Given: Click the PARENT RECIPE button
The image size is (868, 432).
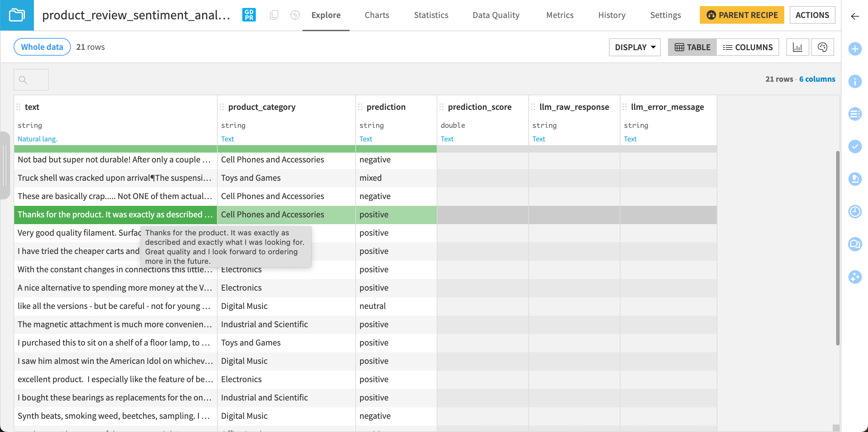Looking at the screenshot, I should [x=742, y=15].
